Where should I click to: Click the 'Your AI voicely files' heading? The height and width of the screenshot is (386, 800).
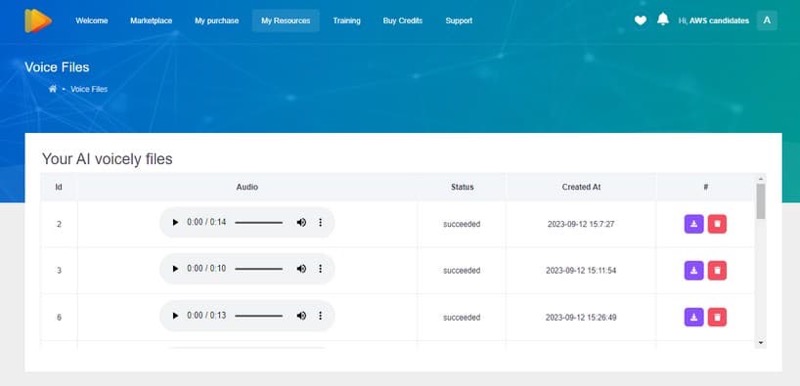(107, 159)
